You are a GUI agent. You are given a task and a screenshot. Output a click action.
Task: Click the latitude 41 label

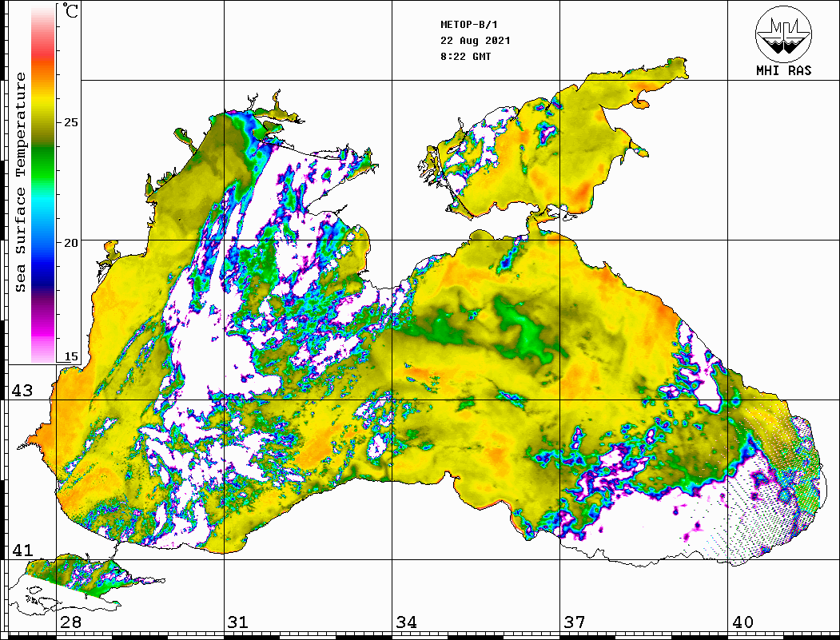coord(22,551)
